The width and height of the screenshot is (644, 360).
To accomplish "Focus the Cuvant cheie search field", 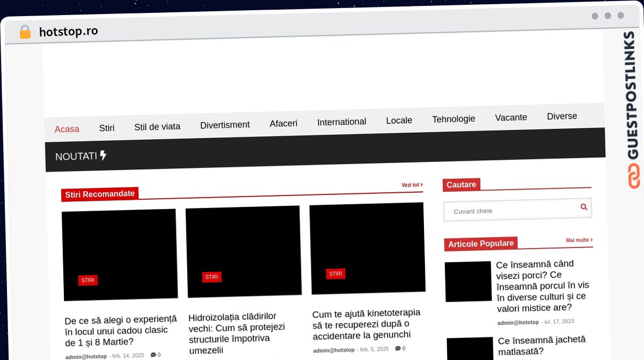I will (518, 210).
